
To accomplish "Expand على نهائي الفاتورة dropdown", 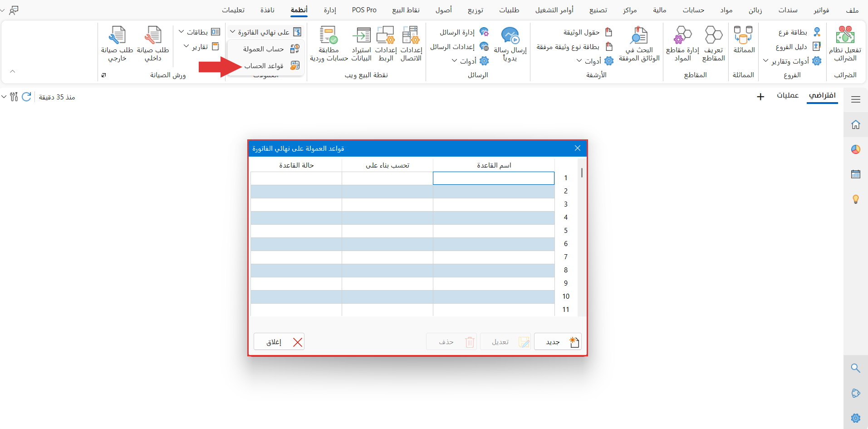I will tap(265, 32).
